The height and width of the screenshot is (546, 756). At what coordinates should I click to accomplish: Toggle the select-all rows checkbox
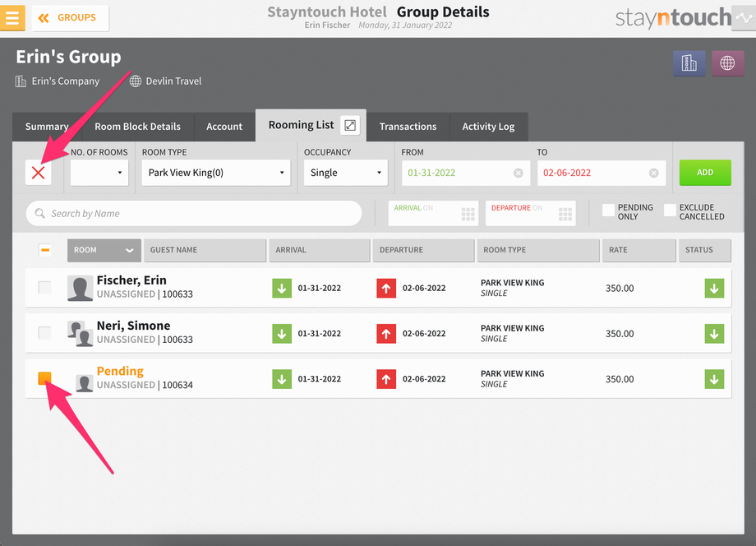[45, 250]
